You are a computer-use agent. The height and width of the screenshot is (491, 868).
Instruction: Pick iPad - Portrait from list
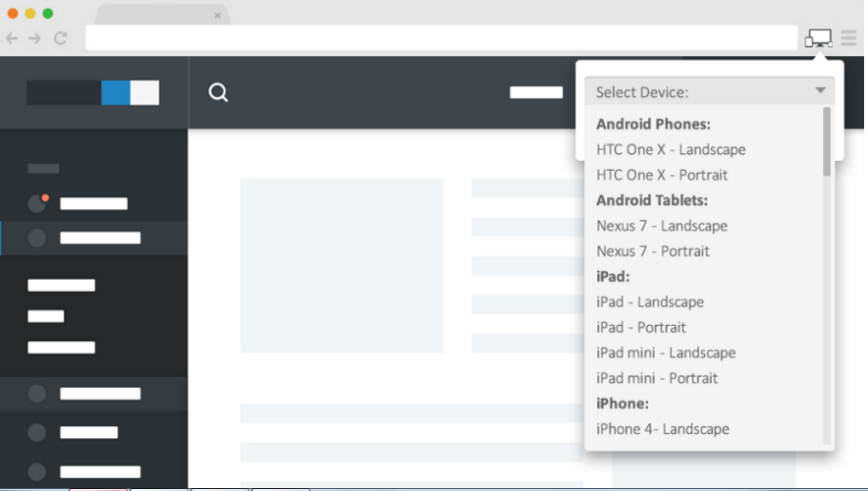pos(641,327)
